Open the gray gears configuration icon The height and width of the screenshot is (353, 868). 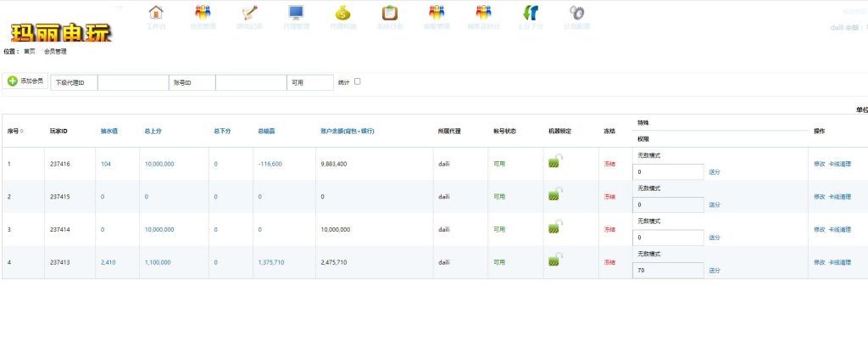click(x=576, y=12)
